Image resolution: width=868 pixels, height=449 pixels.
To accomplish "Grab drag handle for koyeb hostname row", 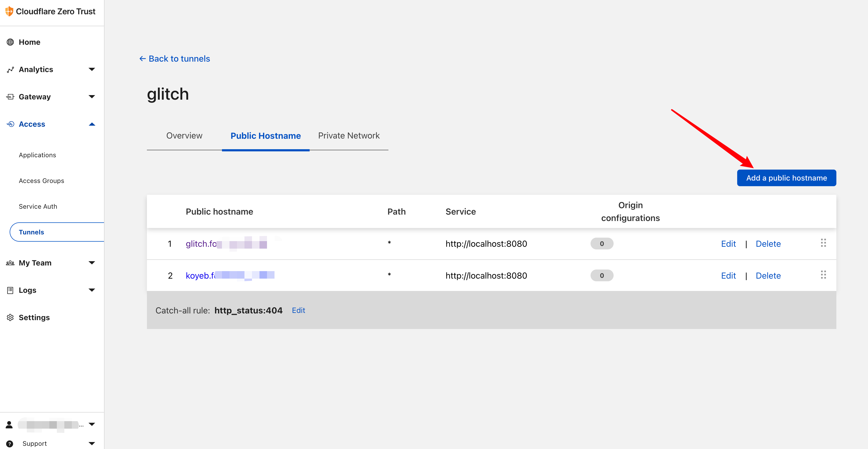I will click(x=823, y=275).
